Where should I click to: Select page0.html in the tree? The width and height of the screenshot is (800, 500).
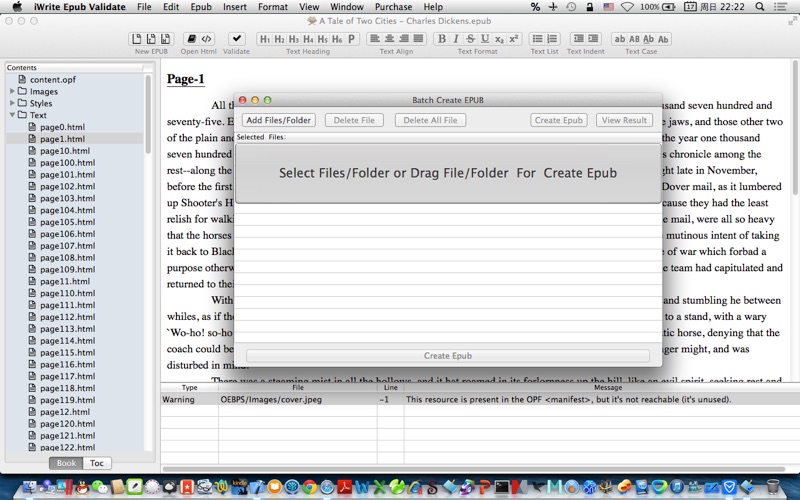pos(62,127)
